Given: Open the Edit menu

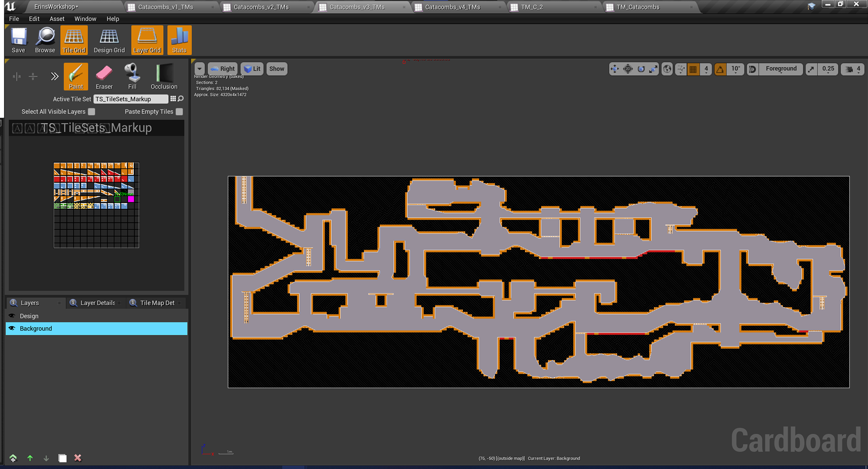Looking at the screenshot, I should click(34, 19).
